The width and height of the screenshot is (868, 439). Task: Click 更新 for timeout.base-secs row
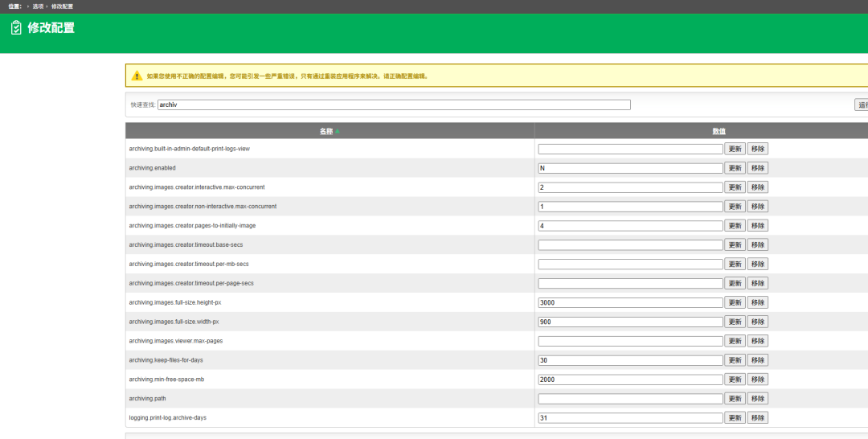[735, 244]
